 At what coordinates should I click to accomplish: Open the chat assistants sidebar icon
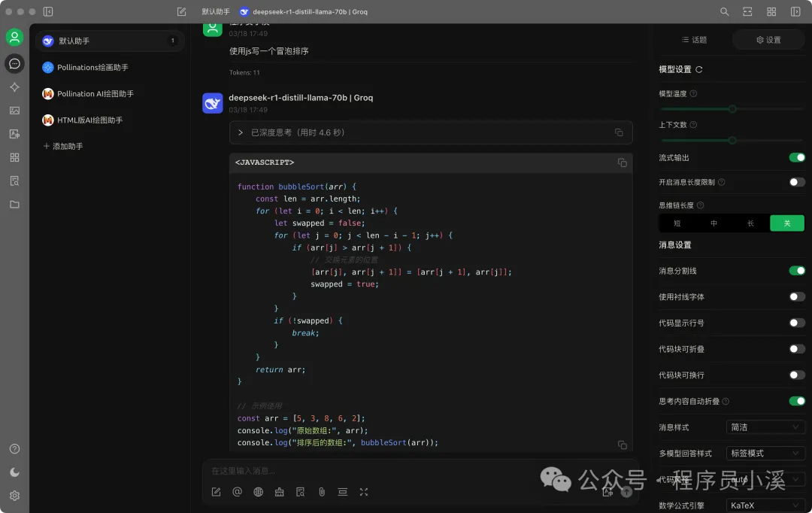tap(14, 64)
